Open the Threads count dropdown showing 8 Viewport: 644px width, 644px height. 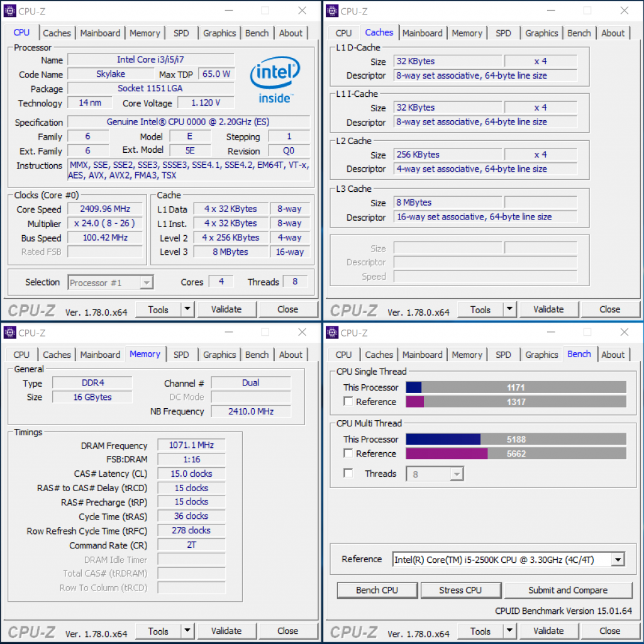(435, 474)
